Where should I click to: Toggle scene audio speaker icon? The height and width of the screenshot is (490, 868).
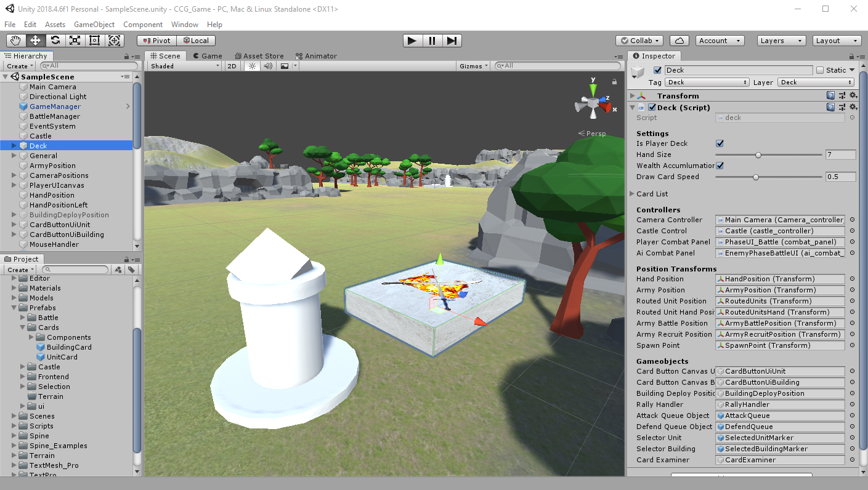point(268,66)
